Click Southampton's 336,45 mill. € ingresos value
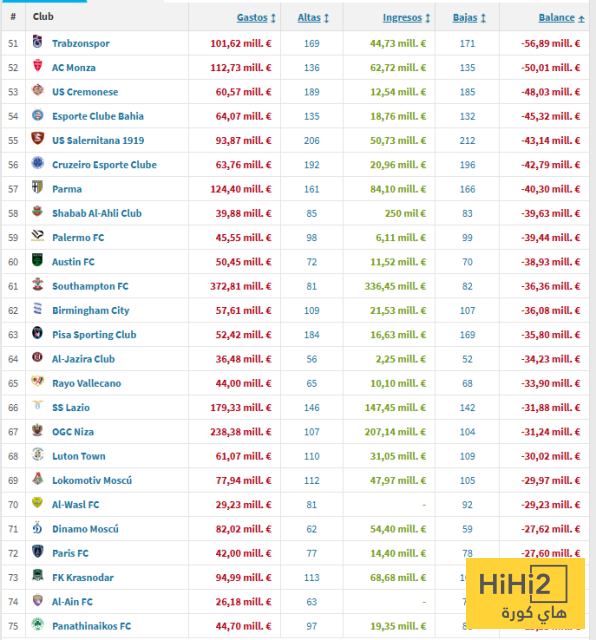Image resolution: width=596 pixels, height=640 pixels. coord(395,286)
